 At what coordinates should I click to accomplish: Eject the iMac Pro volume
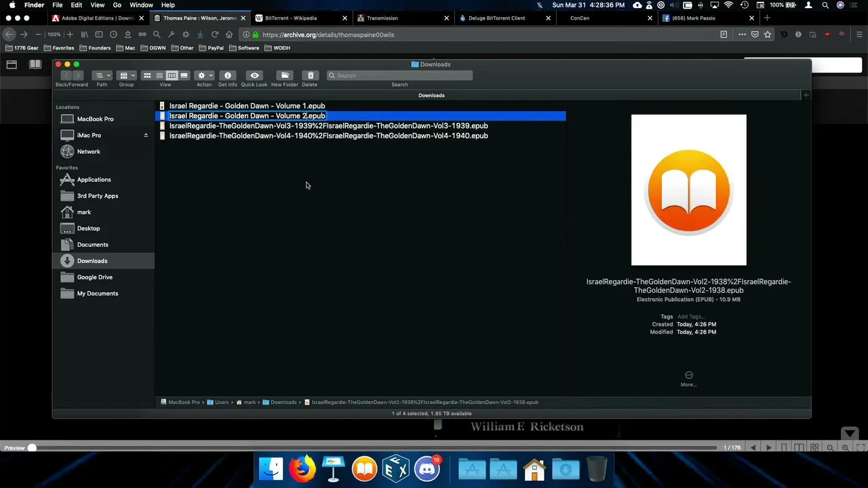click(146, 136)
